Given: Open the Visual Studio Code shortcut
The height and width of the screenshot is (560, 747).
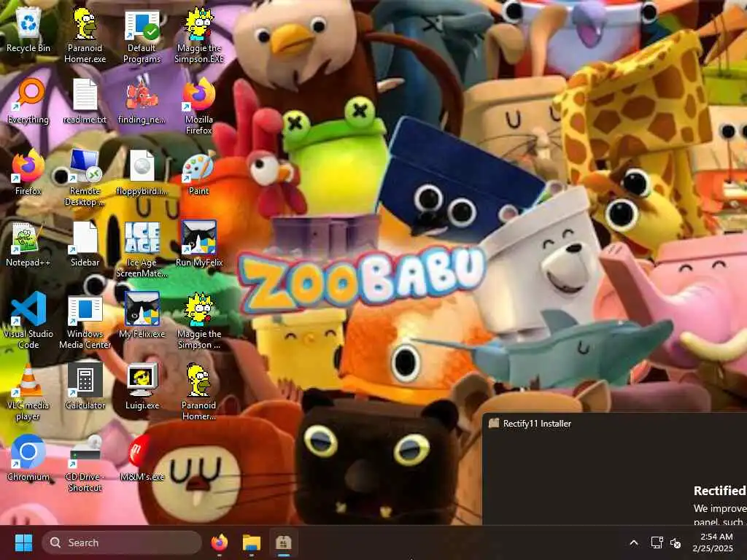Looking at the screenshot, I should coord(28,321).
